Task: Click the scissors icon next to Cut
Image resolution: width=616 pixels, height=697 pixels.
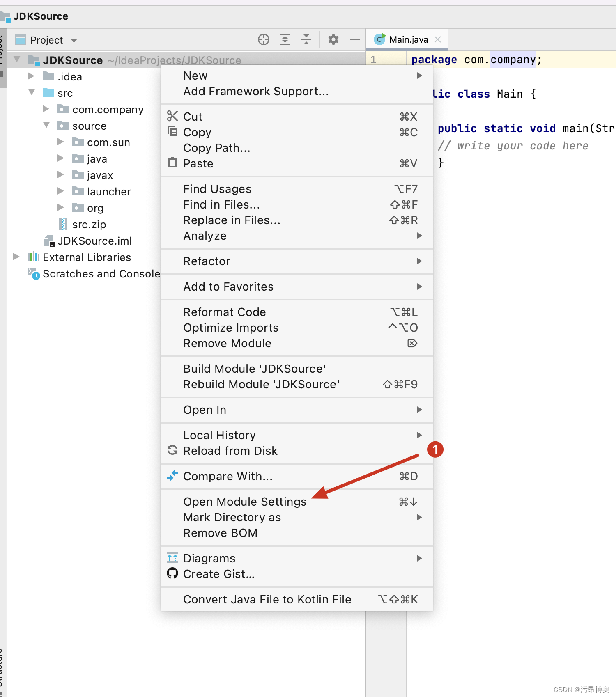Action: pyautogui.click(x=172, y=116)
